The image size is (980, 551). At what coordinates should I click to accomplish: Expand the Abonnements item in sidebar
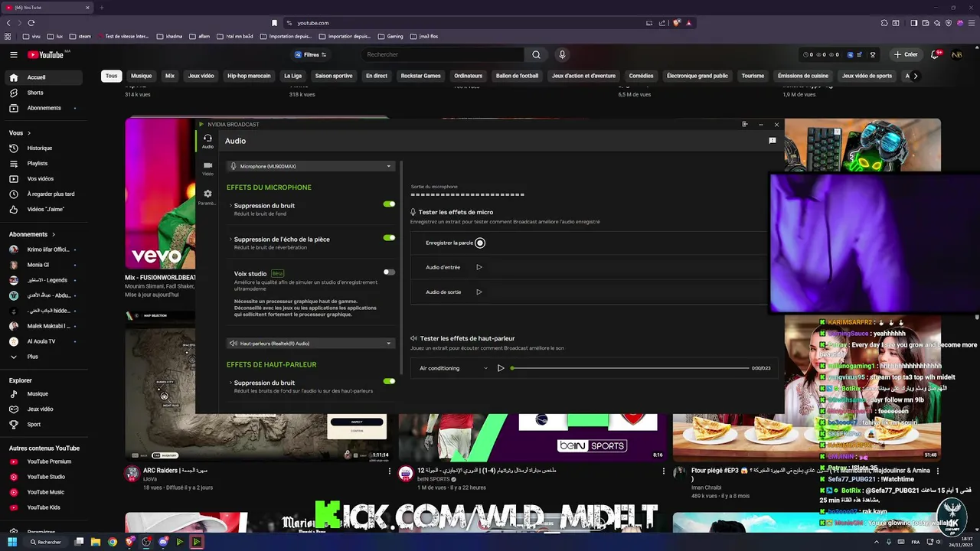[x=44, y=108]
